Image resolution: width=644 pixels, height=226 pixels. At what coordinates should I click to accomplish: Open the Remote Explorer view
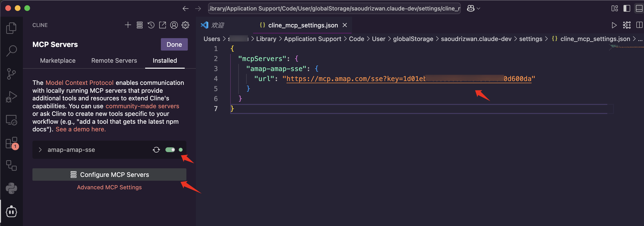[x=11, y=120]
